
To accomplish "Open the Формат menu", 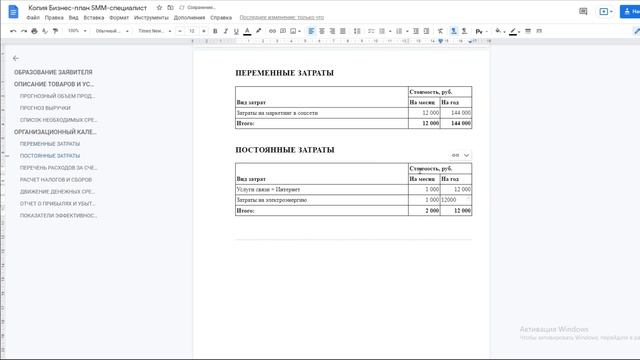I will click(x=119, y=18).
